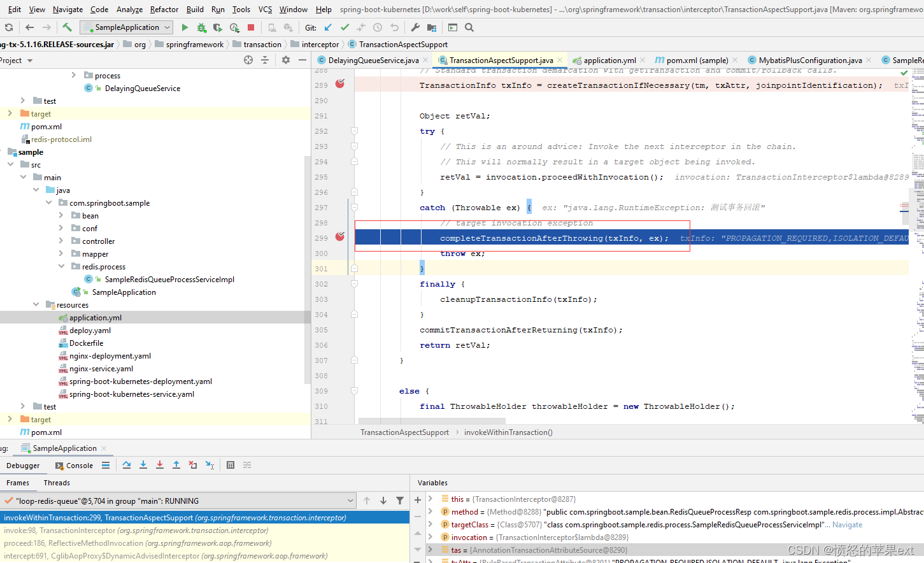The image size is (924, 563).
Task: Select SampleRedisQueueProcessServiceImpl in project tree
Action: pyautogui.click(x=169, y=280)
